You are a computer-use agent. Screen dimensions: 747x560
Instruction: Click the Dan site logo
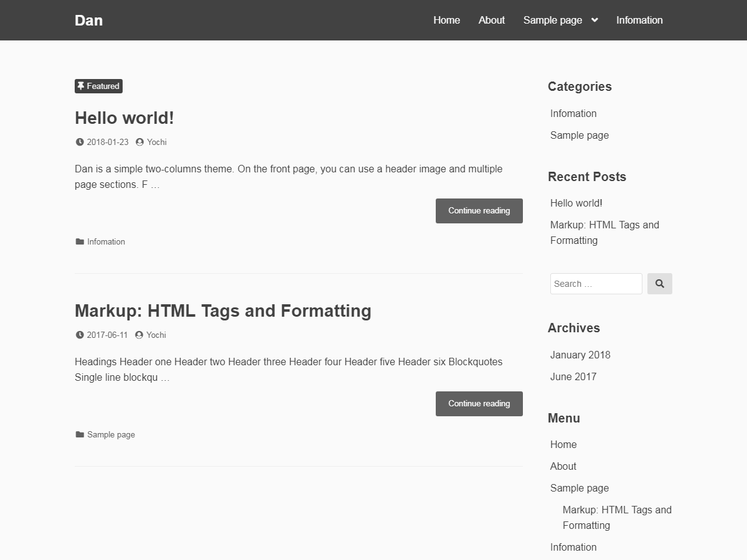point(88,20)
